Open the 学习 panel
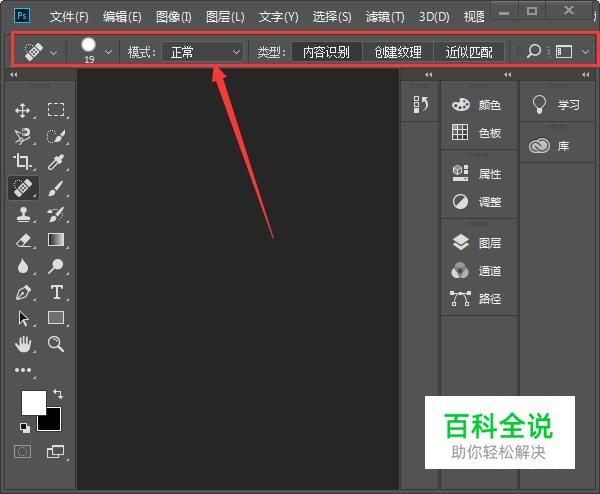This screenshot has width=600, height=494. [x=556, y=104]
